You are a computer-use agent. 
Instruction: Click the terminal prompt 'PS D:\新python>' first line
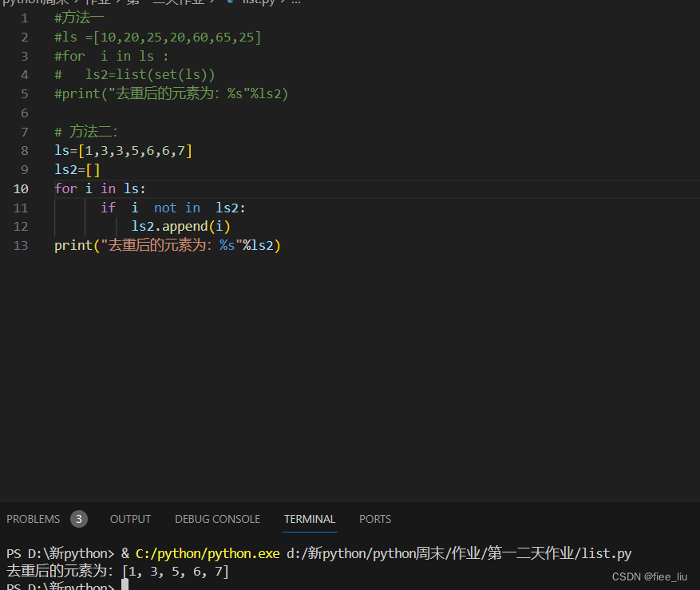[x=61, y=554]
